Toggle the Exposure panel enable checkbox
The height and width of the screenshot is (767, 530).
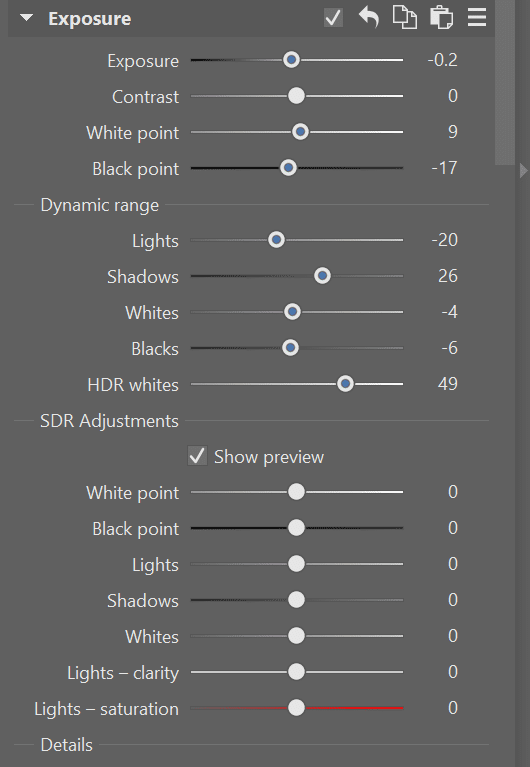333,18
